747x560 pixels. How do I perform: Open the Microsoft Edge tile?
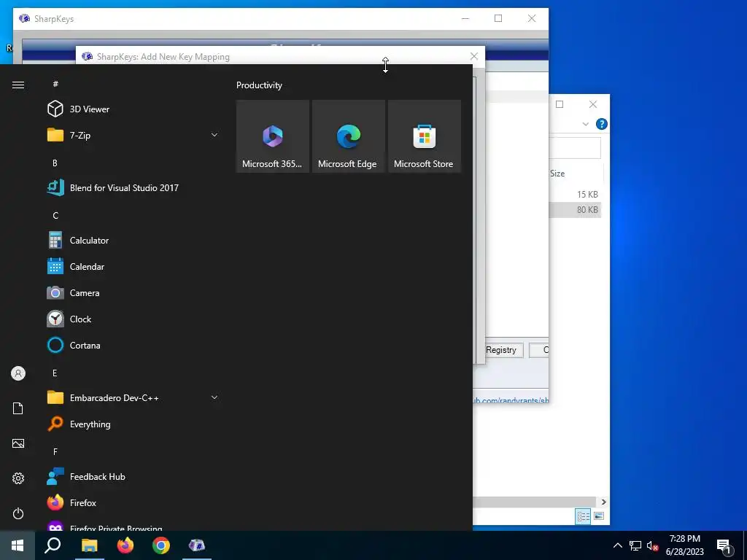point(348,136)
